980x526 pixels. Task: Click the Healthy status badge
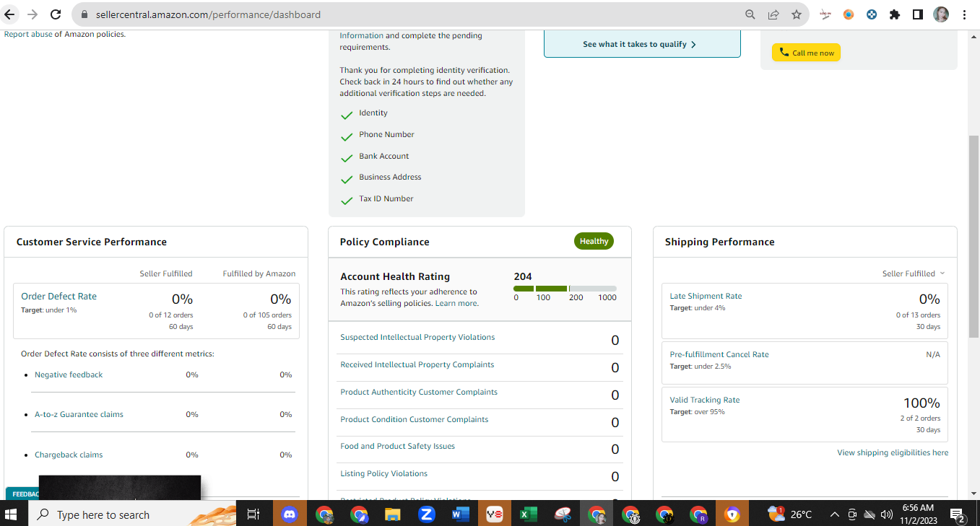[594, 241]
